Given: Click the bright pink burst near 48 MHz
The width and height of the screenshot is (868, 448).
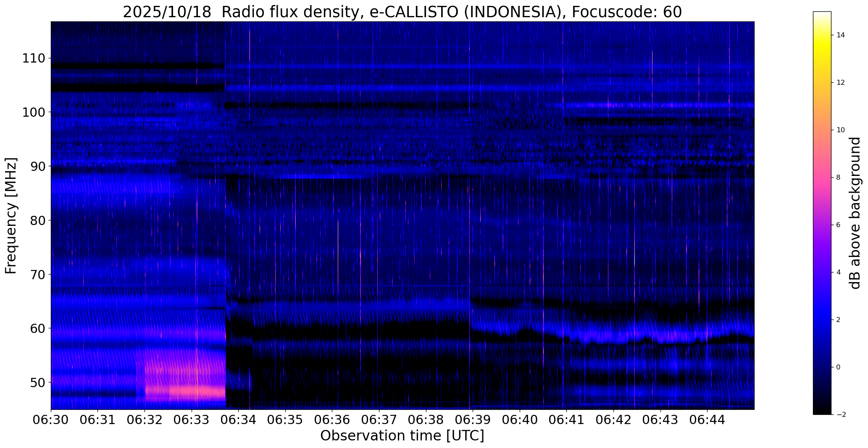Looking at the screenshot, I should point(186,391).
